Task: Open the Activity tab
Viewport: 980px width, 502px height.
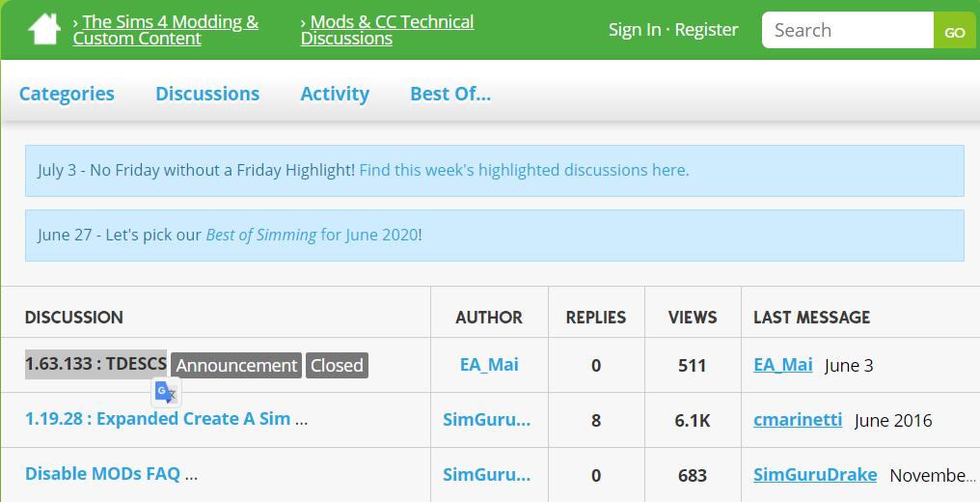Action: (x=335, y=94)
